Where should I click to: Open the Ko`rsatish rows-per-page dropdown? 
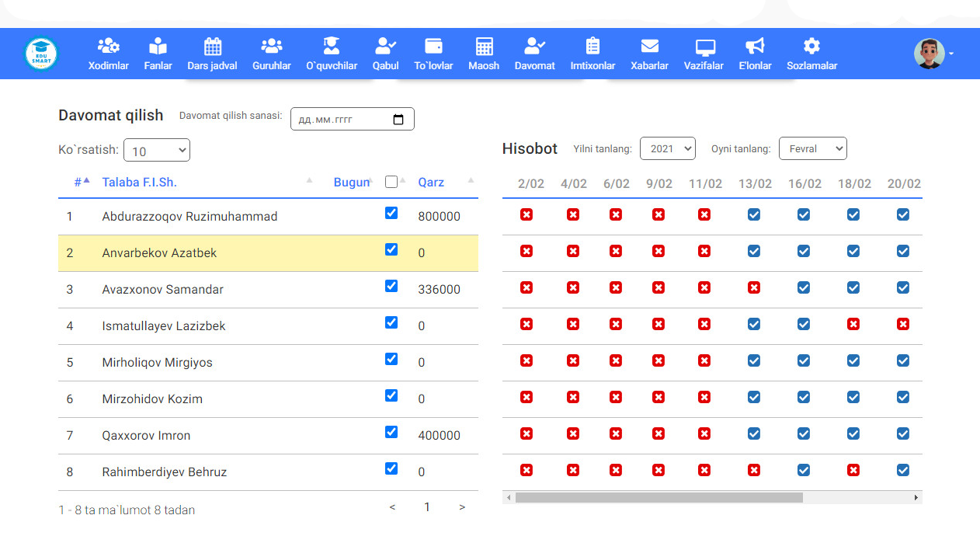pyautogui.click(x=156, y=151)
